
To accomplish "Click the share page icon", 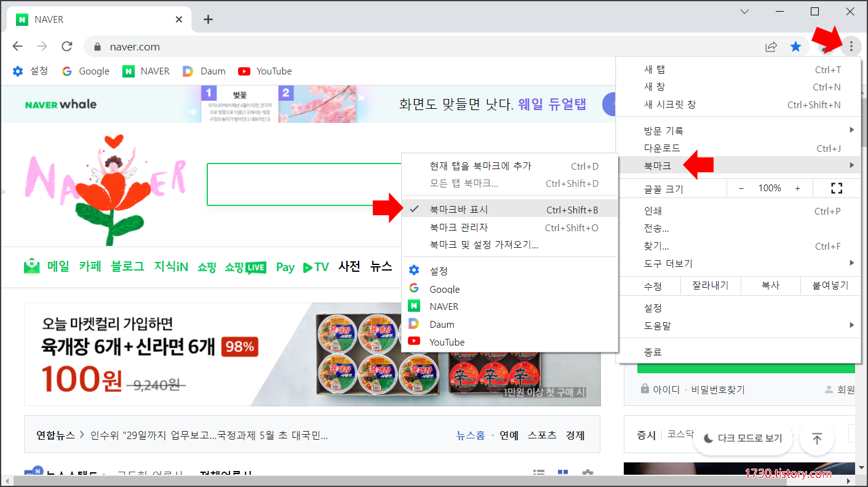I will click(771, 46).
